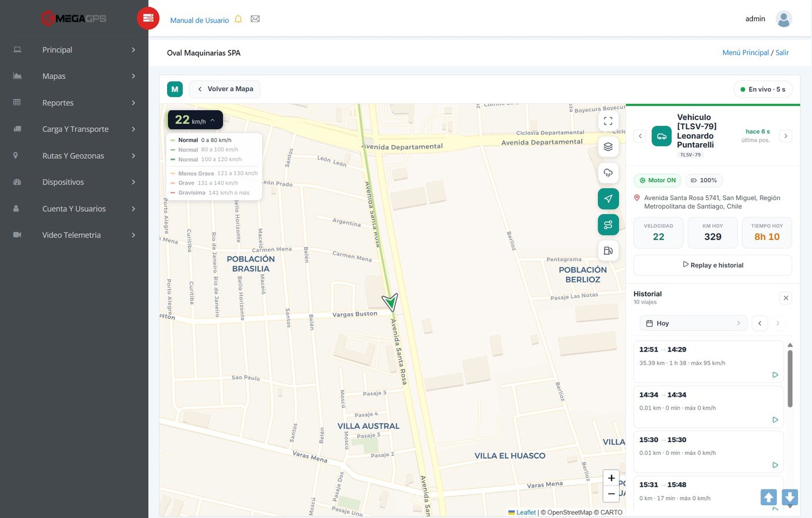Expand the Rutas Y Geozonas chevron
This screenshot has width=812, height=518.
[x=133, y=155]
